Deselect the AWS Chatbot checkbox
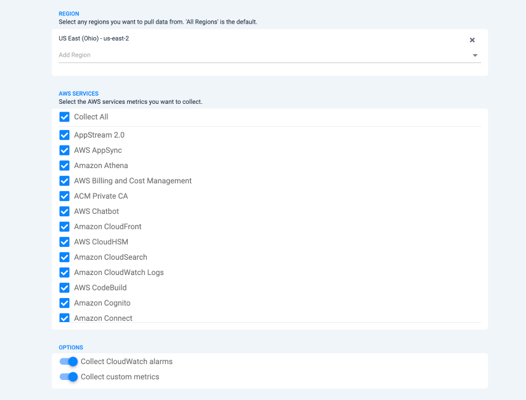 (64, 211)
